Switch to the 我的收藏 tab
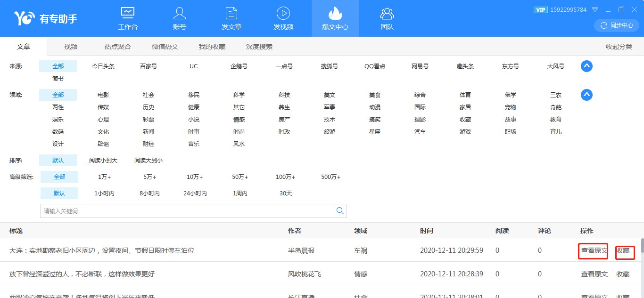The width and height of the screenshot is (644, 298). click(x=212, y=47)
